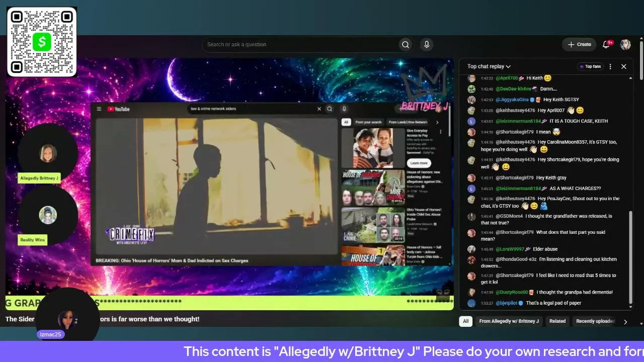Jump to chat timestamp 1:42:22
644x362 pixels.
[487, 78]
